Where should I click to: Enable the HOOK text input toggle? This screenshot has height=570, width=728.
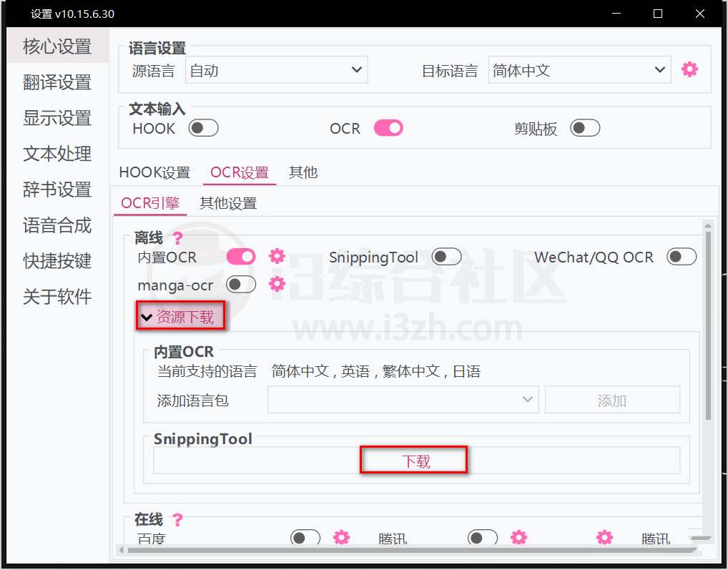coord(203,128)
